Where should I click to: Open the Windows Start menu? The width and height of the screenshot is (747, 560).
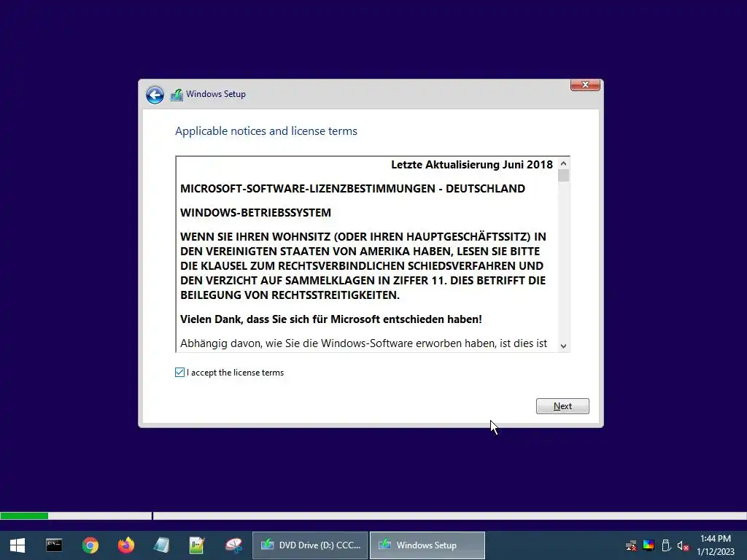tap(18, 545)
